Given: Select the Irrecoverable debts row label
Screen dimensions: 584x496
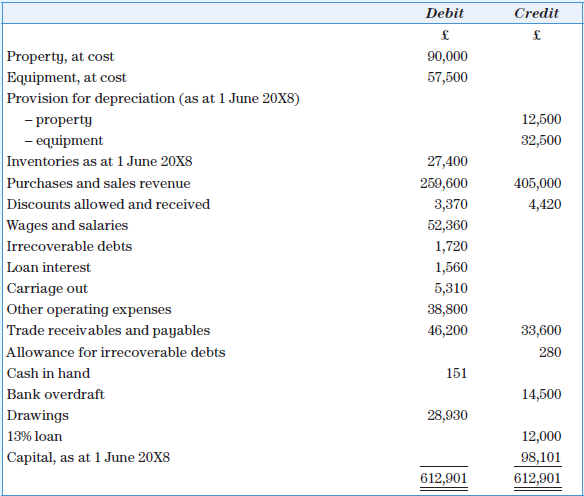Looking at the screenshot, I should (69, 247).
